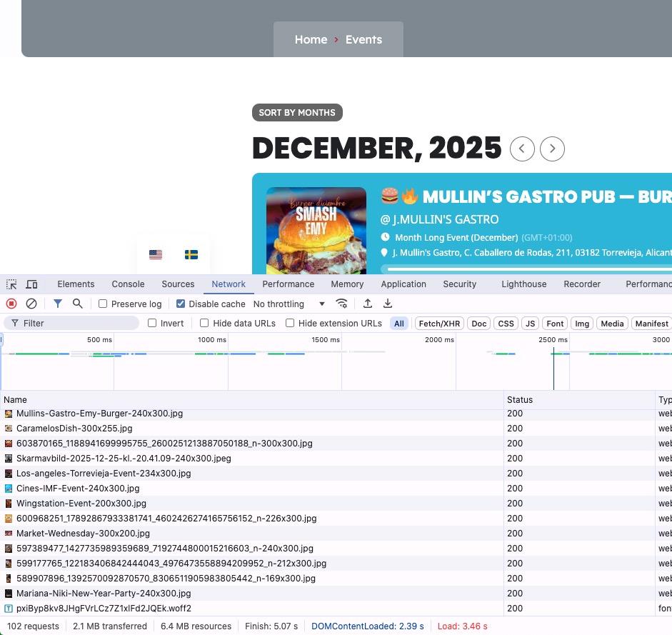Open network search magnifier

(77, 304)
